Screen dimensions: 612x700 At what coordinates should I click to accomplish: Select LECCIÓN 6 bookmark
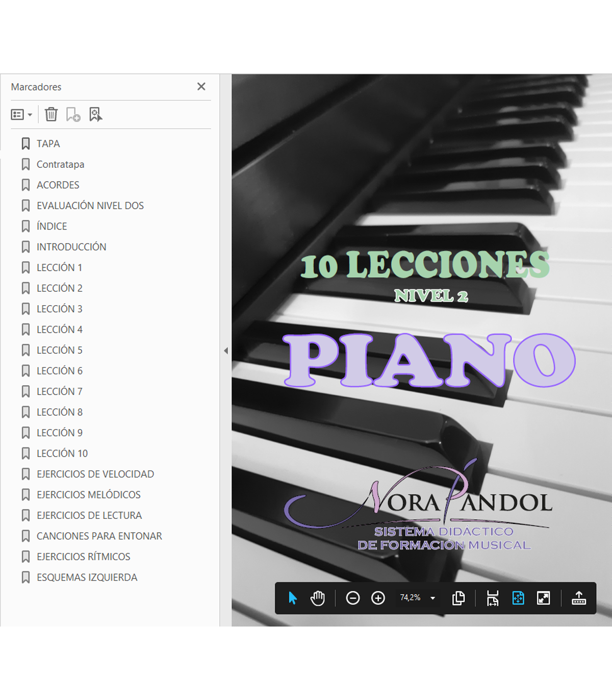(59, 371)
